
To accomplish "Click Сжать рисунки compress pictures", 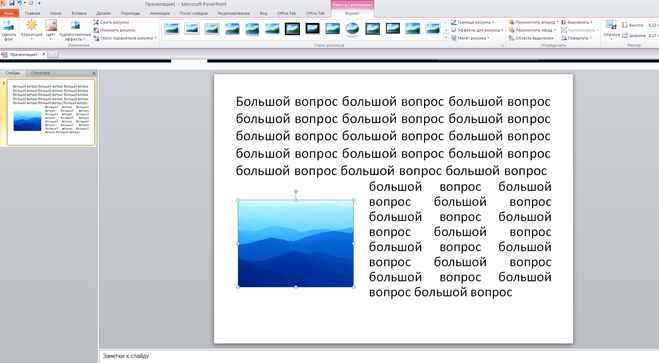I will pos(111,22).
